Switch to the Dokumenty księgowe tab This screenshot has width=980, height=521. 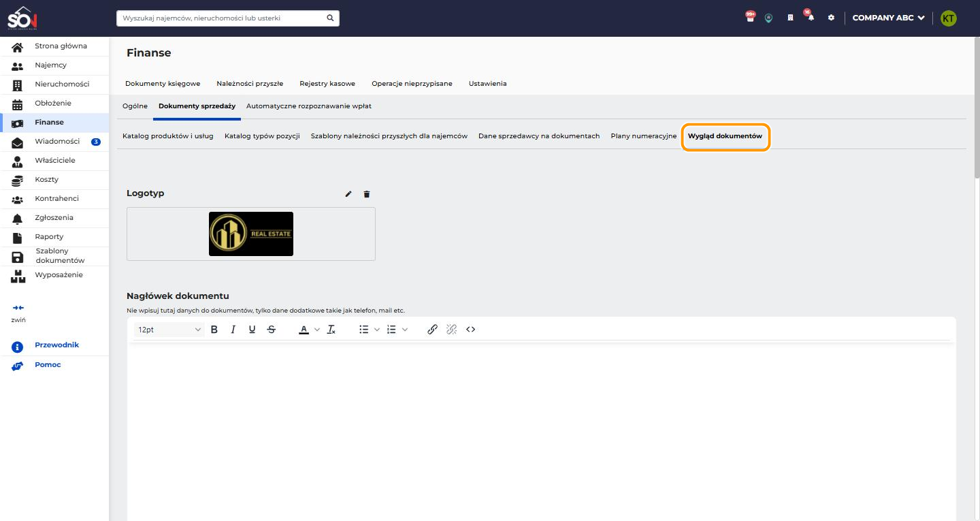coord(163,84)
